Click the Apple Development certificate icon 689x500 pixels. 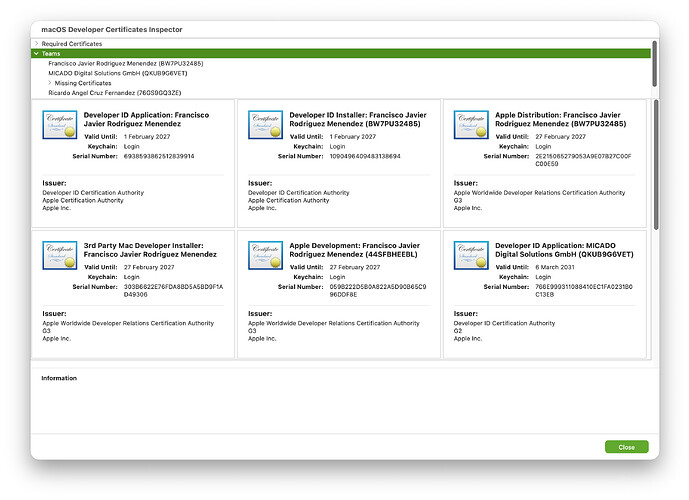(x=265, y=255)
